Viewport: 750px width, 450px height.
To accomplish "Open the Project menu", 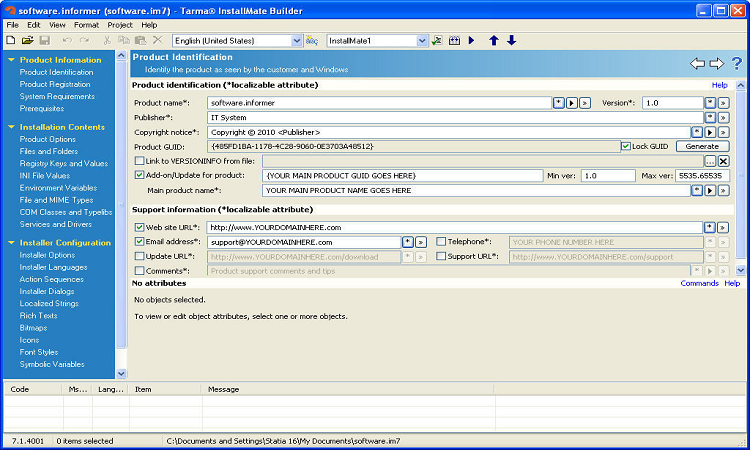I will tap(120, 25).
